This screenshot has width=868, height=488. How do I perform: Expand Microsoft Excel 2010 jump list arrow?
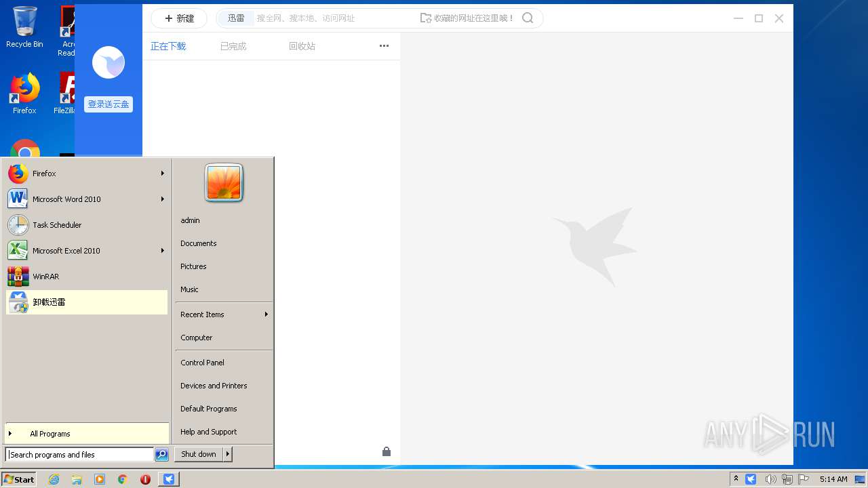(163, 251)
